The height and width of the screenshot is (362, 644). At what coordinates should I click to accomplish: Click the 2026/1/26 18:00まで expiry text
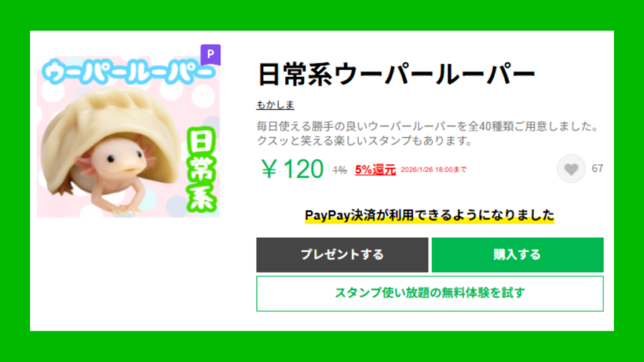coord(434,170)
